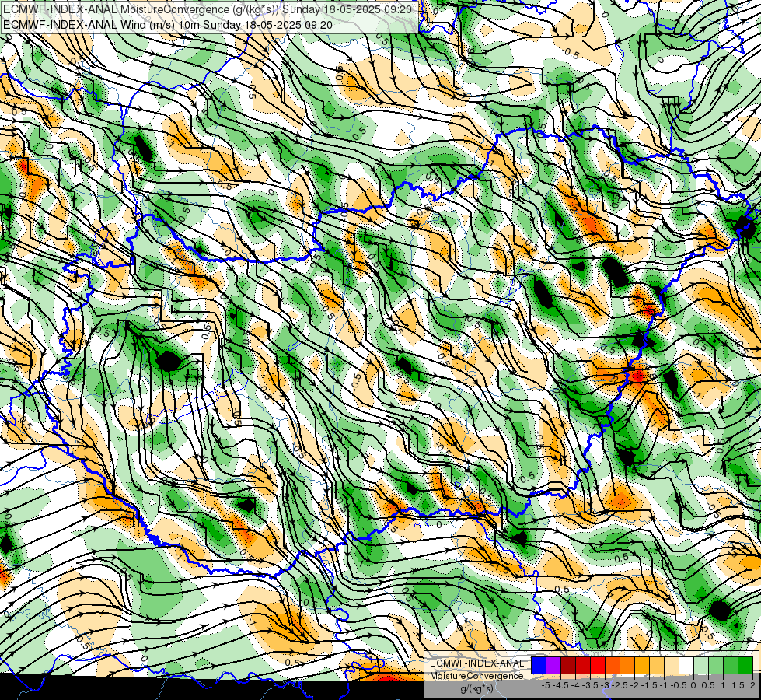Pick the swatch between -4 and -3.5 ticks
This screenshot has width=761, height=700.
583,665
